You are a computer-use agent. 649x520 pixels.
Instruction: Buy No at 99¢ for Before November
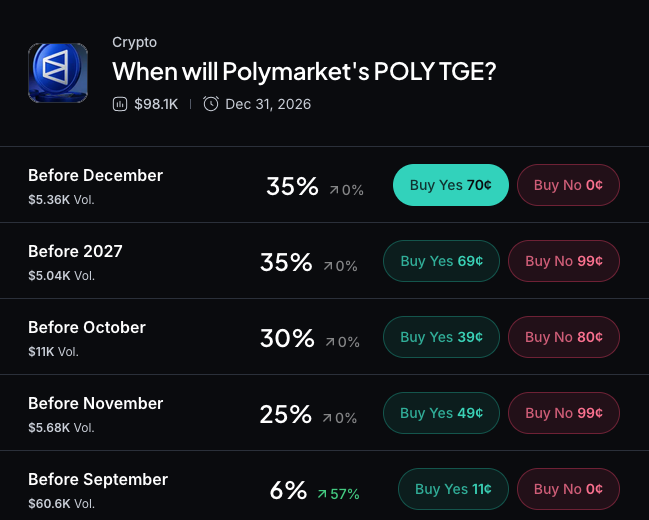coord(564,413)
